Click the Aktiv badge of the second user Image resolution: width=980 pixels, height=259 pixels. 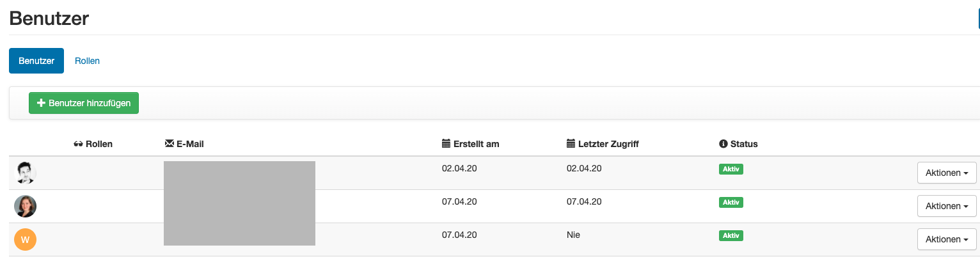click(731, 202)
